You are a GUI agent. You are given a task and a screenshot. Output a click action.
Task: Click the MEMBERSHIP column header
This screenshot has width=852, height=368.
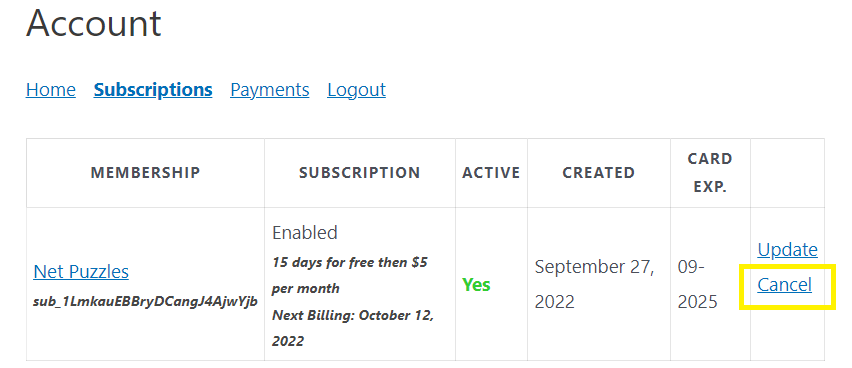click(x=145, y=173)
